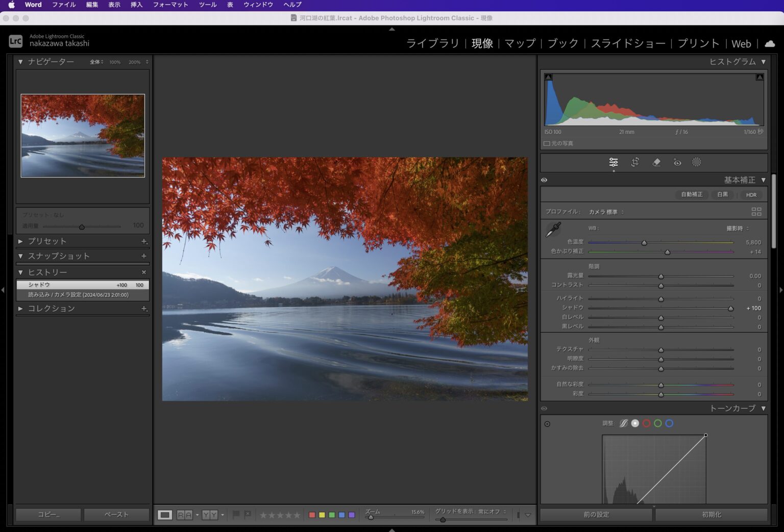Switch to the ライブラリ module
Screen dimensions: 784x532
(432, 43)
